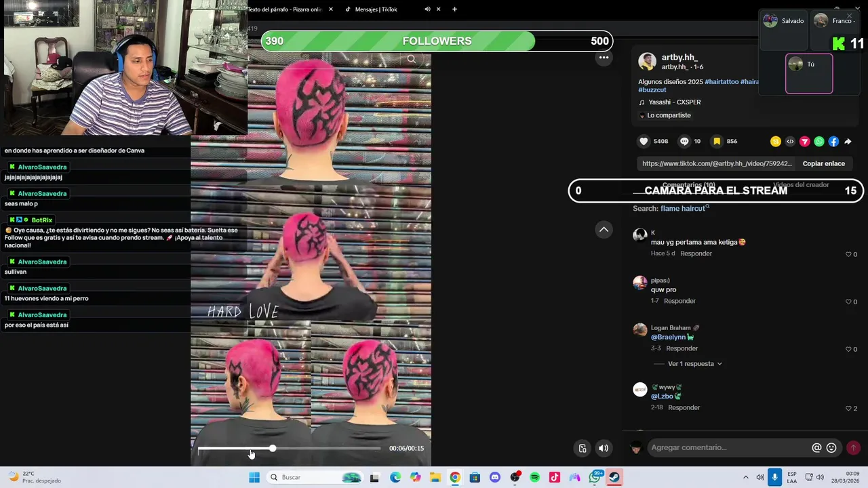This screenshot has height=488, width=868.
Task: Select the 'Tú' participant tile
Action: point(809,74)
